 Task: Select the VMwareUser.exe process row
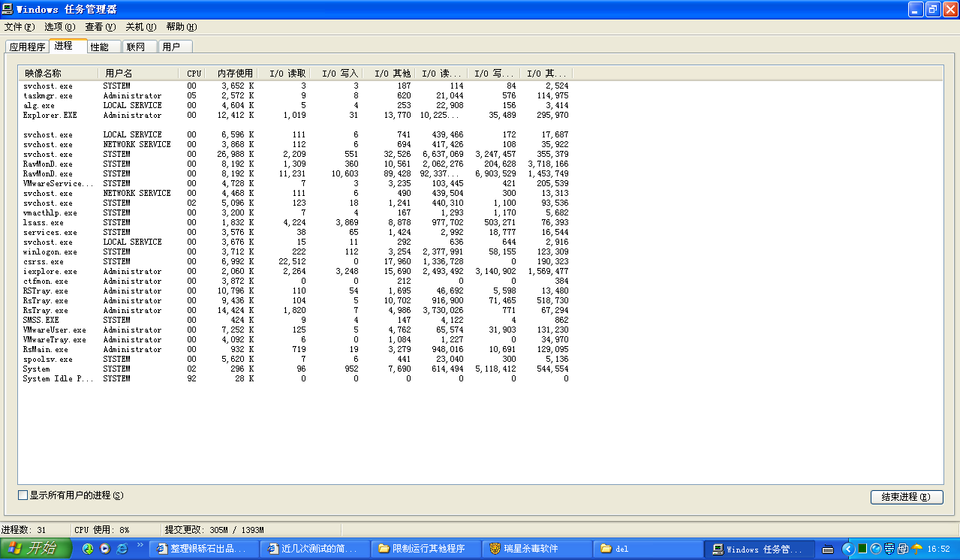click(296, 330)
